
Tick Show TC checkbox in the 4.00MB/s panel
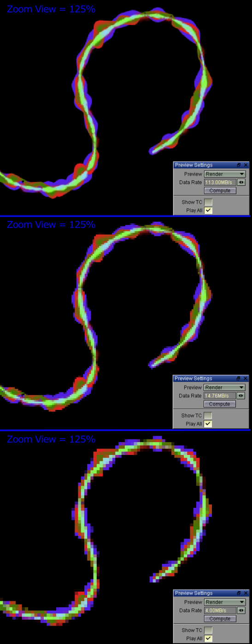(208, 630)
